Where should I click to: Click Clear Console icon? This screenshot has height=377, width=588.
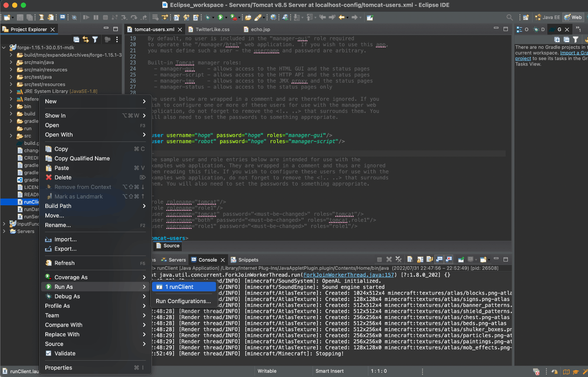point(410,259)
